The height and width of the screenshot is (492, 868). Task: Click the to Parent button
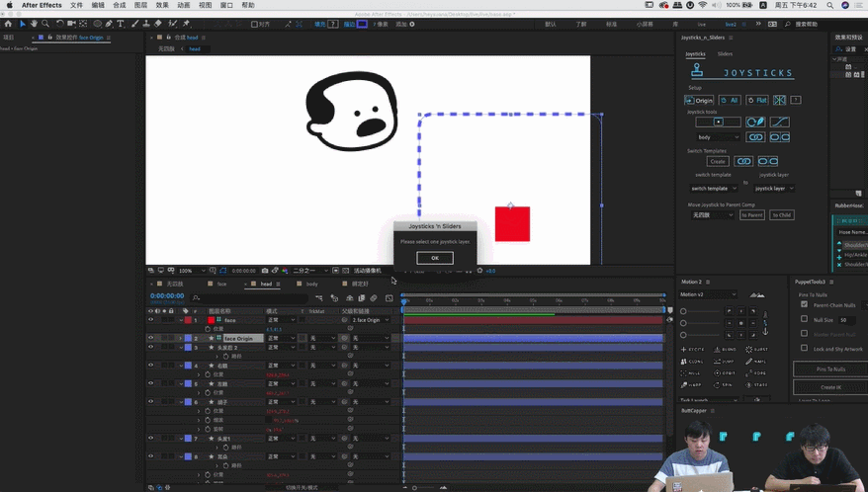coord(751,214)
